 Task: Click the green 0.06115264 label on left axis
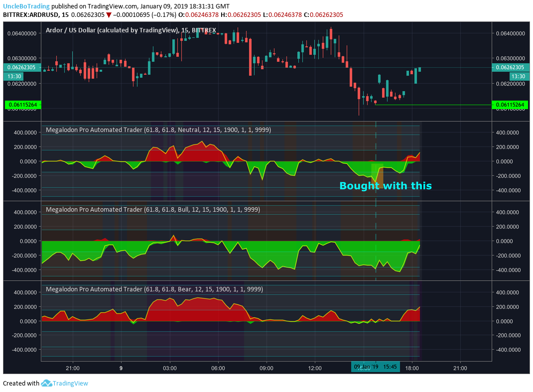coord(23,105)
